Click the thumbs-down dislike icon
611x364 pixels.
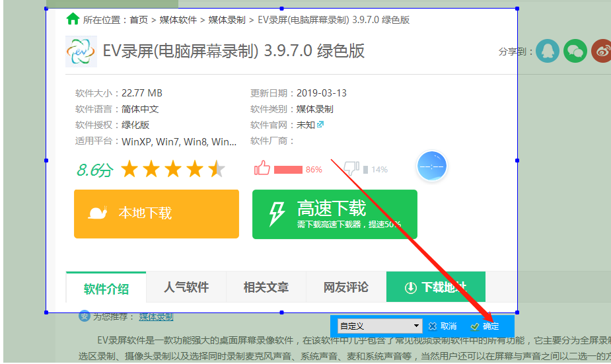click(x=351, y=168)
